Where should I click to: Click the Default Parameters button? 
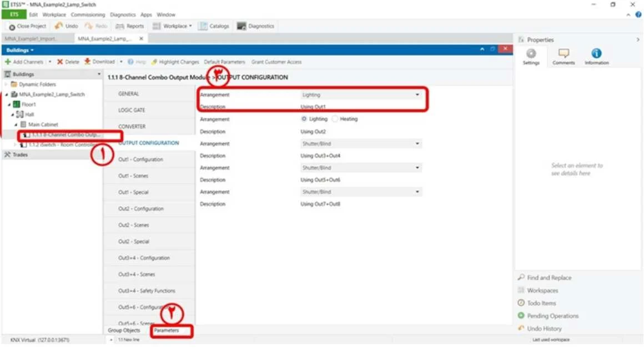coord(224,62)
